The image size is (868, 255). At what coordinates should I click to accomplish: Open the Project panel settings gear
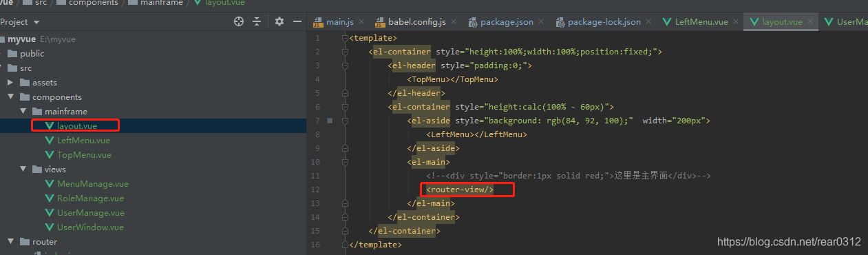coord(279,21)
